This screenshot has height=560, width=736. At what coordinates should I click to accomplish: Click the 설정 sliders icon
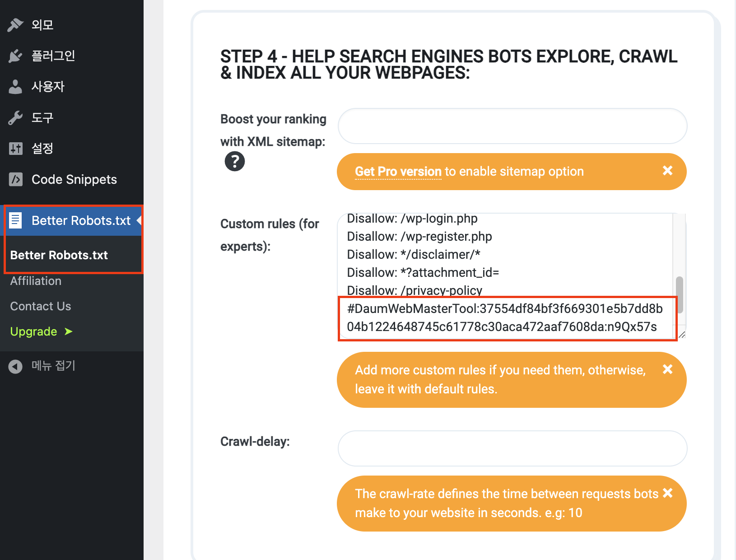click(x=15, y=149)
